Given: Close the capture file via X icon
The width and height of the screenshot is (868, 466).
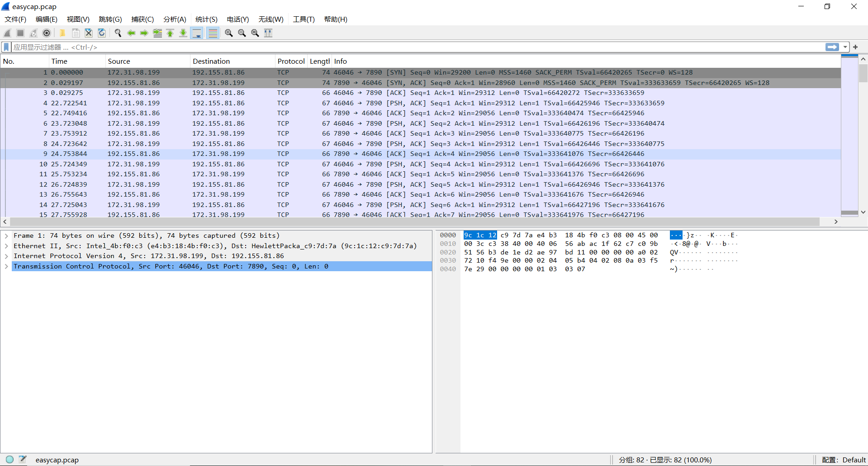Looking at the screenshot, I should pyautogui.click(x=89, y=33).
